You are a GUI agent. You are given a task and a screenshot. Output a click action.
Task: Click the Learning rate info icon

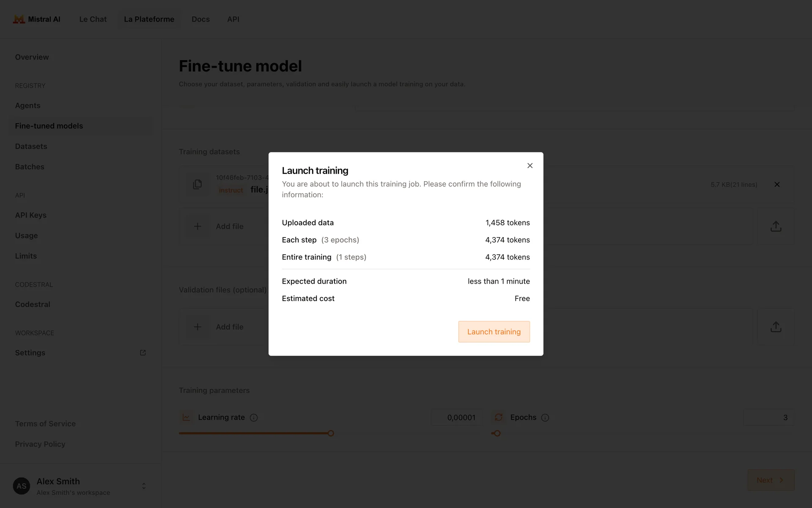254,418
